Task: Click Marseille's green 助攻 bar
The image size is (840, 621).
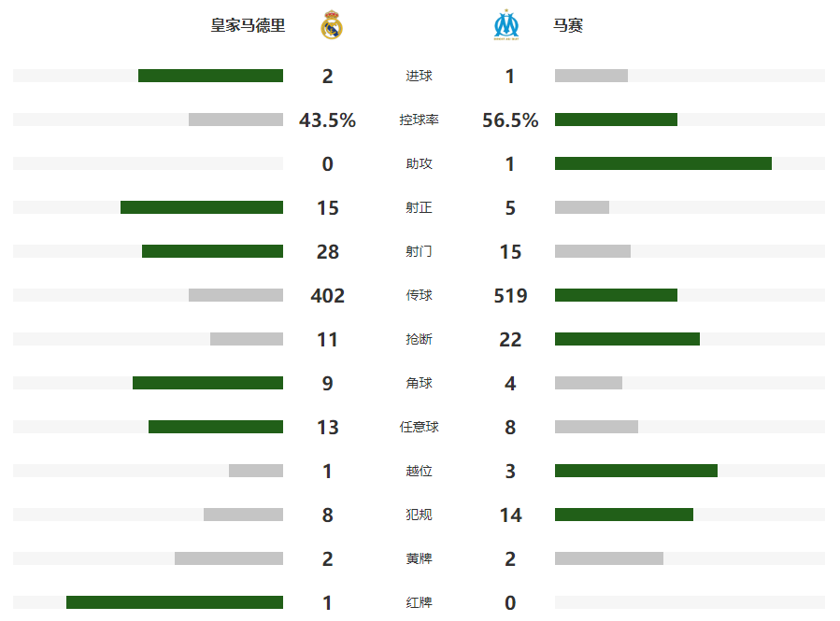Action: point(663,163)
